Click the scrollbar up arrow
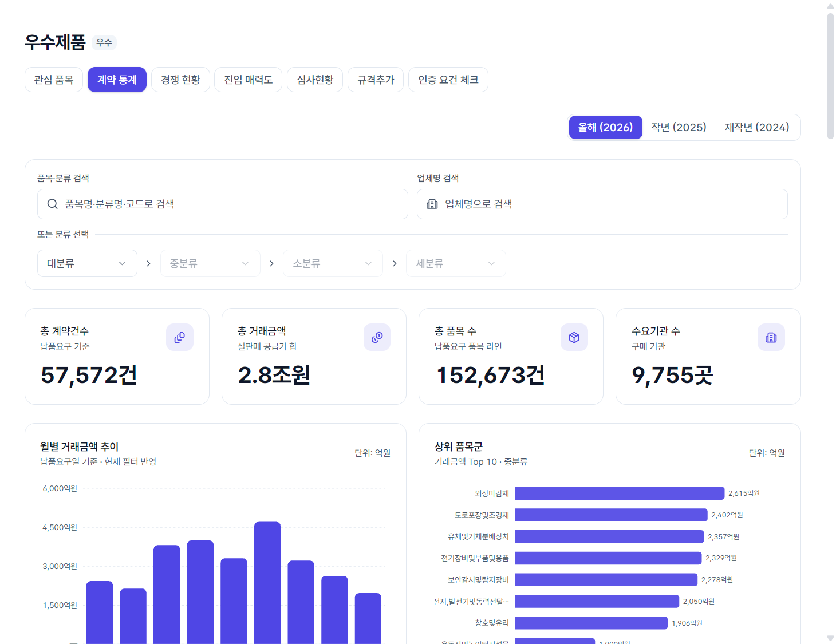836x644 pixels. point(830,6)
